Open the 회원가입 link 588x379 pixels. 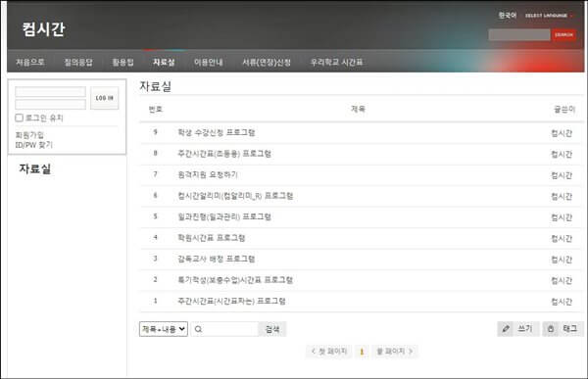click(29, 135)
